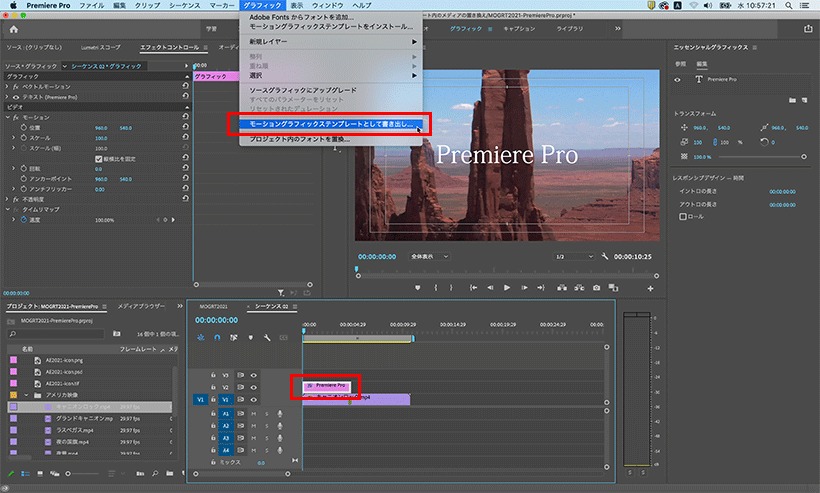Go to In point in Program Monitor
Screen dimensions: 820x493
pyautogui.click(x=473, y=288)
